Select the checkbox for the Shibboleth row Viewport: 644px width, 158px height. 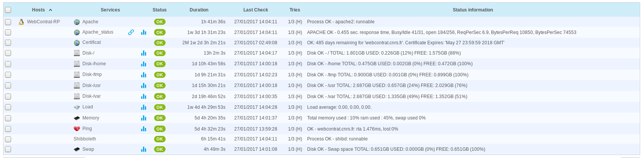[8, 139]
